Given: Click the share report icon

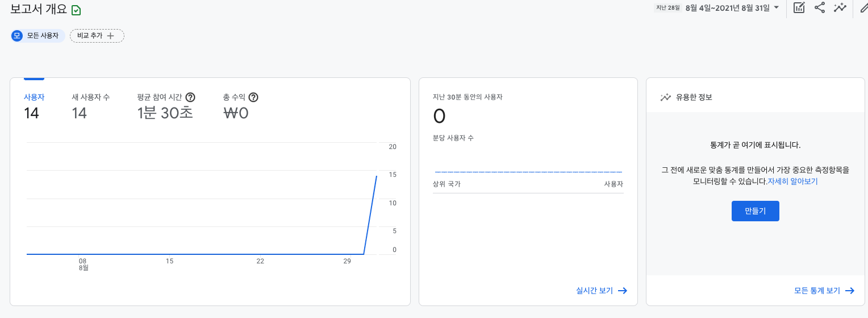Looking at the screenshot, I should coord(819,8).
